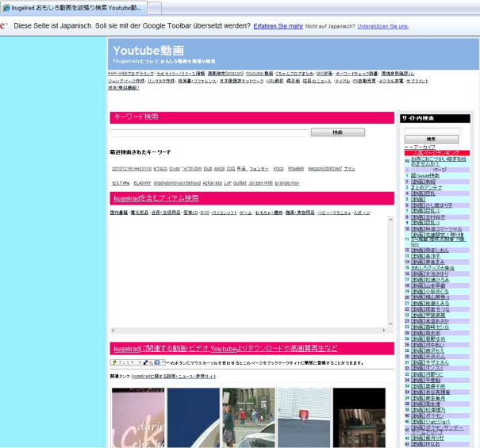Viewport: 480px width, 448px height.
Task: Select the '電化製品' category link
Action: coord(140,213)
